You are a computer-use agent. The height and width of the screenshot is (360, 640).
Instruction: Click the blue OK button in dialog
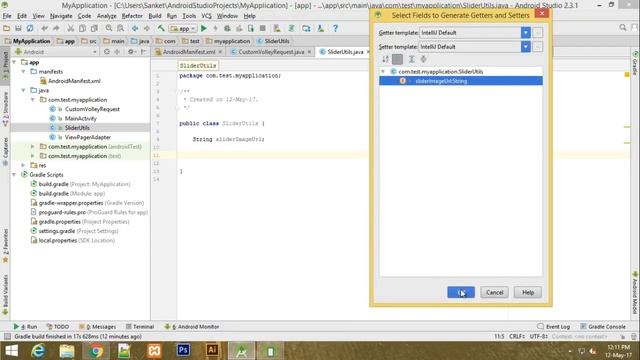[x=461, y=292]
